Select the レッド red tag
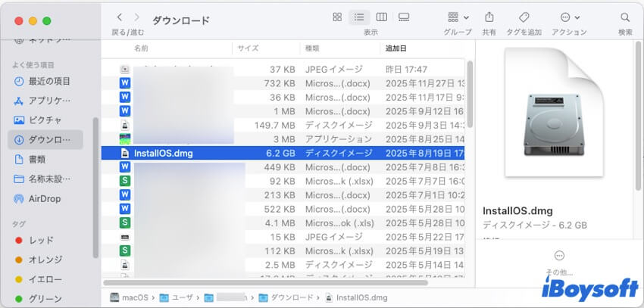644x308 pixels. pyautogui.click(x=35, y=241)
